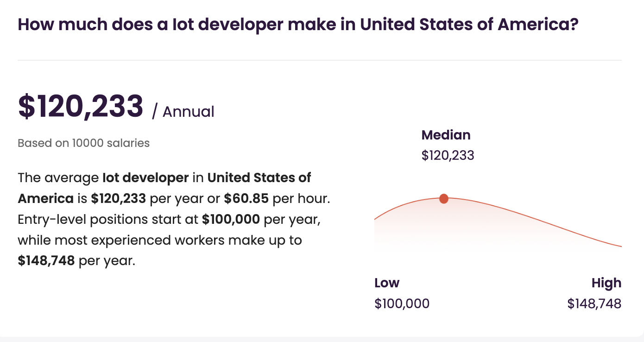Click the "Based on 10000 salaries" note
Viewport: 644px width, 342px height.
83,143
